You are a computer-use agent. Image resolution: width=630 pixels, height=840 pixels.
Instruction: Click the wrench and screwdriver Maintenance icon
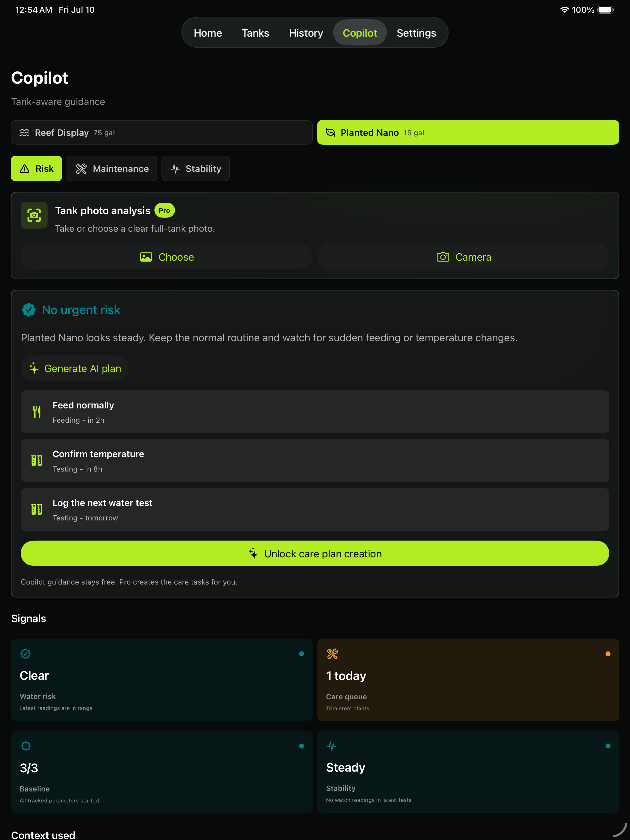tap(81, 168)
